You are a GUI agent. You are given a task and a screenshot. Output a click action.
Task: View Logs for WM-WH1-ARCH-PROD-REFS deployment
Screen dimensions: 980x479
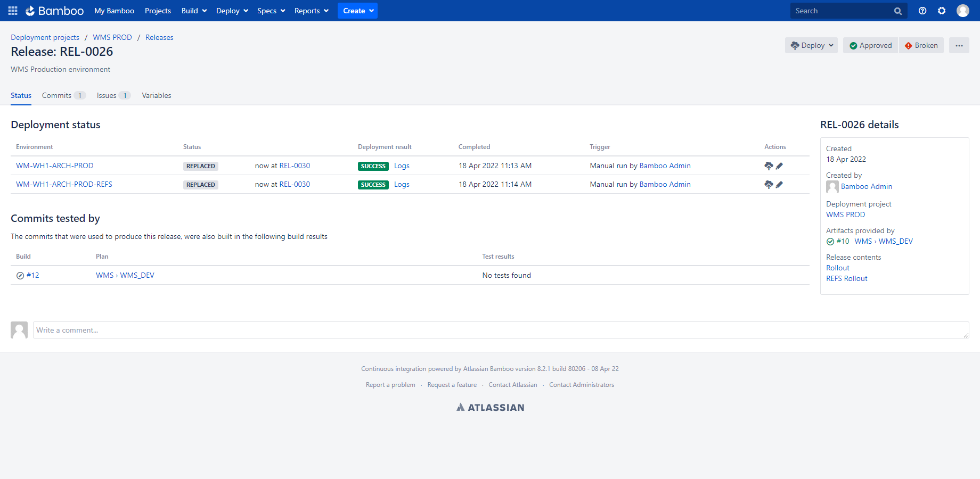[x=402, y=185]
